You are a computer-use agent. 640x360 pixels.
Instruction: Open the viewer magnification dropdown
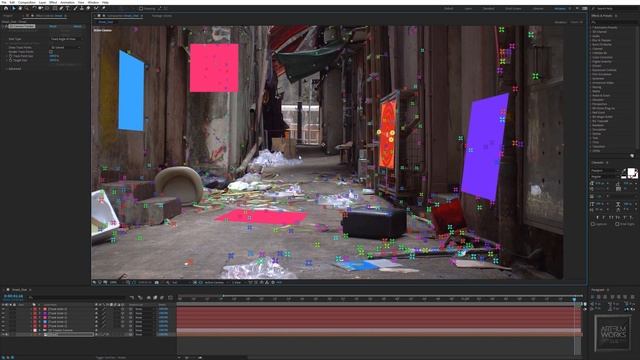[x=115, y=282]
